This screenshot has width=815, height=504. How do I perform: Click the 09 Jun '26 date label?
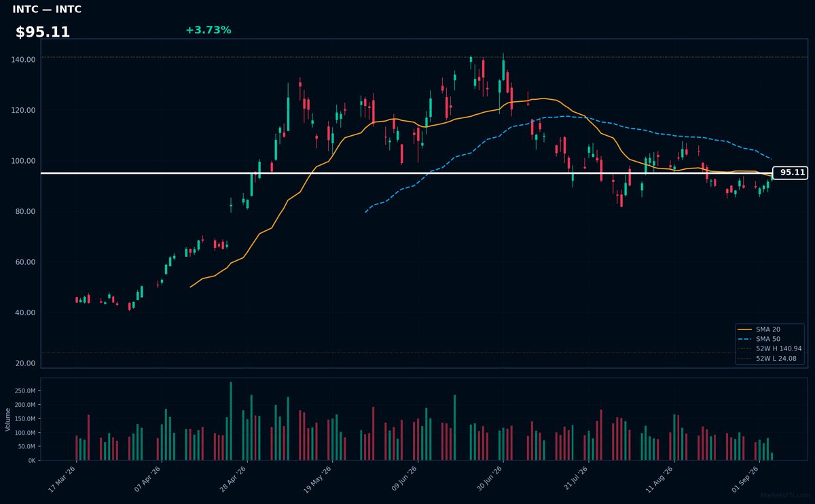pyautogui.click(x=403, y=480)
